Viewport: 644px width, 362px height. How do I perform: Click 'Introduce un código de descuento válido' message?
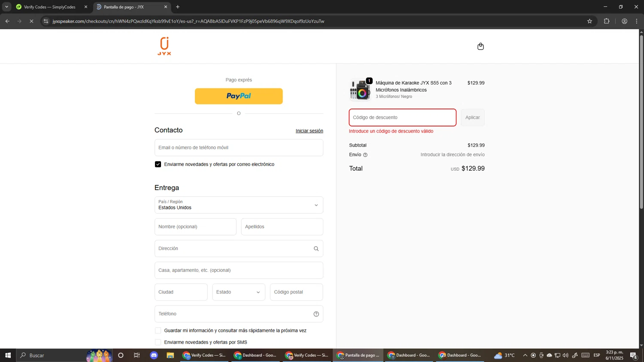(391, 131)
